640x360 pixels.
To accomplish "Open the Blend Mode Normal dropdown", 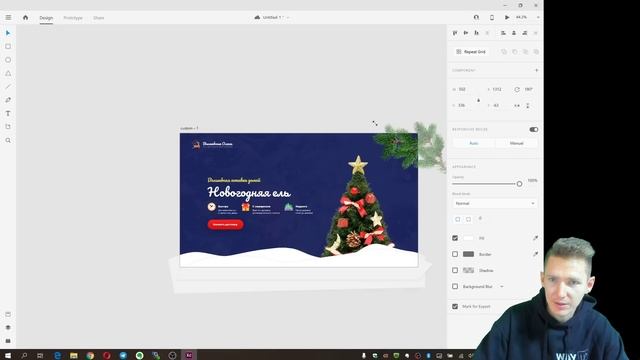I will tap(495, 203).
